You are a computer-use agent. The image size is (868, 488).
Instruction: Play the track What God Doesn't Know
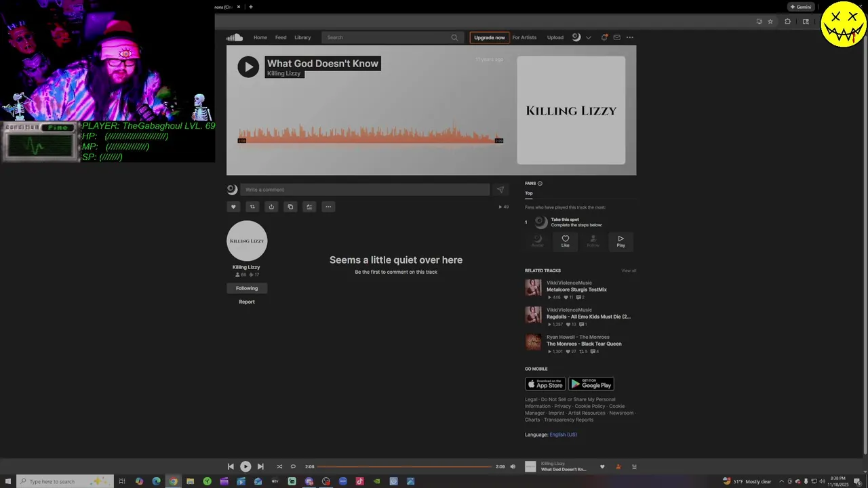point(248,66)
